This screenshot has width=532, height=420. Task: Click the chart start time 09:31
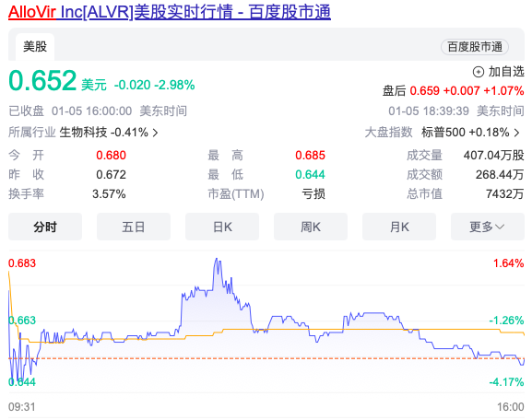[x=22, y=407]
